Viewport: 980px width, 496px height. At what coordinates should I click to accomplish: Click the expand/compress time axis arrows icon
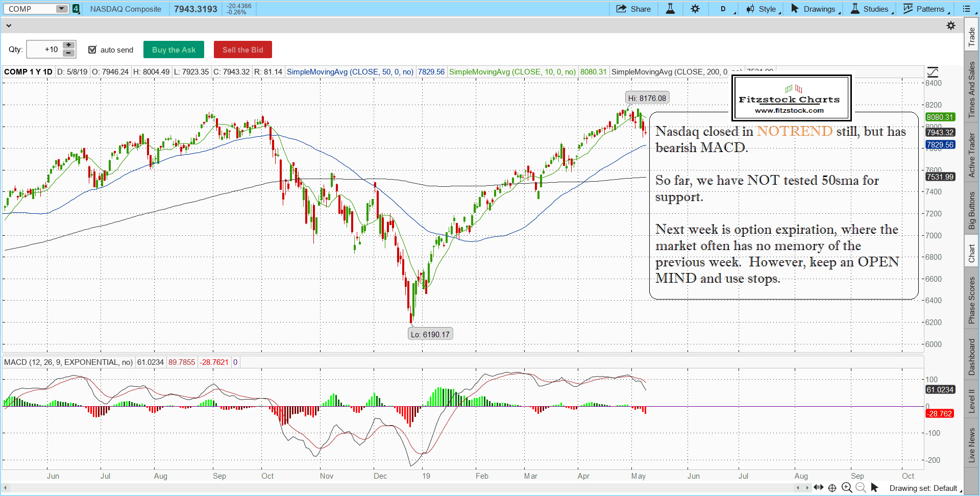pos(819,487)
